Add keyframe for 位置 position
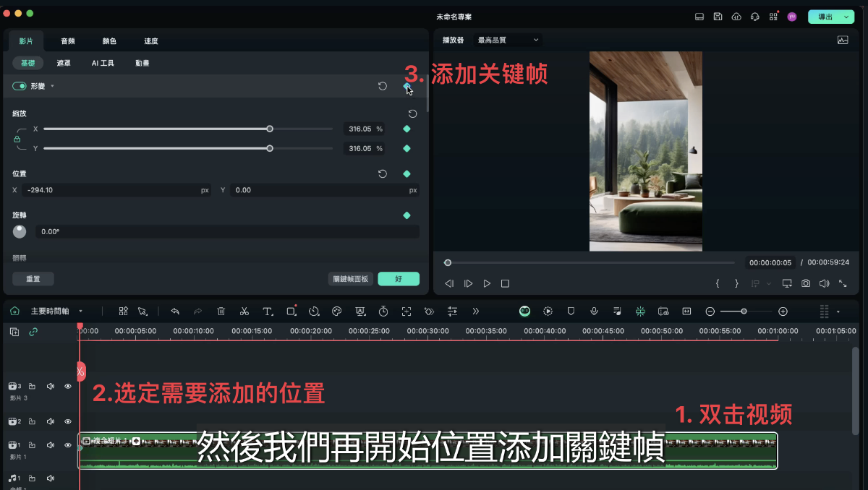 coord(407,173)
